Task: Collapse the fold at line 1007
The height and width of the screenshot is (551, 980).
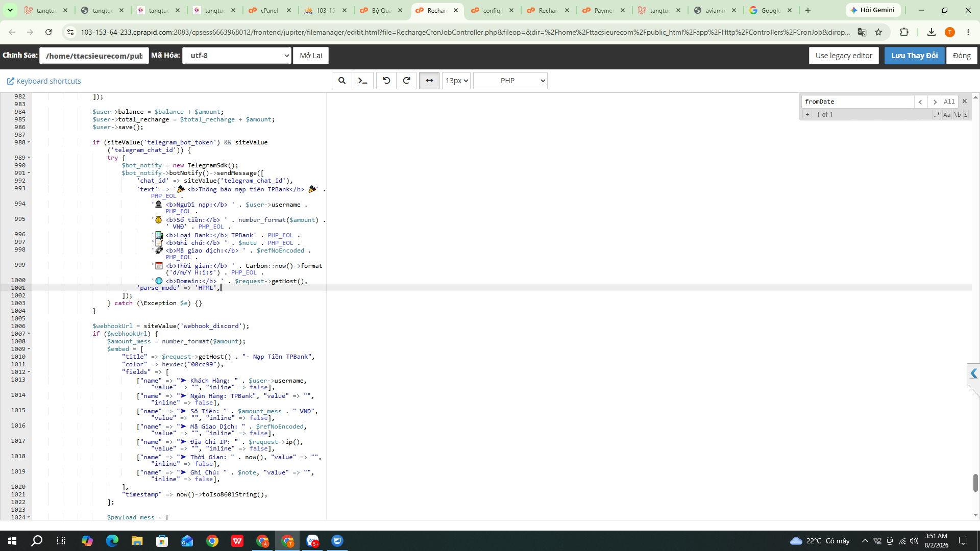Action: [x=29, y=334]
